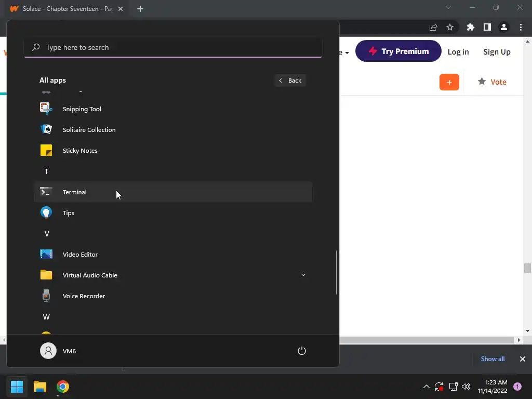Click the orange plus add button
Image resolution: width=532 pixels, height=399 pixels.
point(449,82)
